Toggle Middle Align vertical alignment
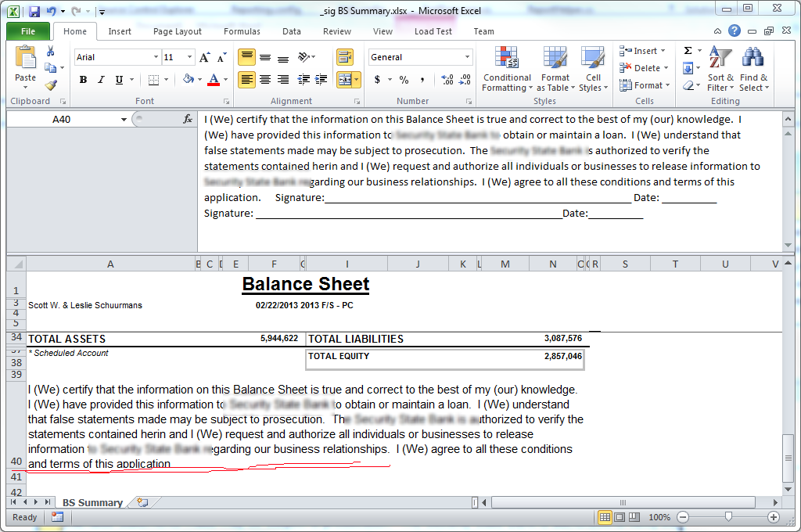Screen dimensions: 801x532 point(265,57)
